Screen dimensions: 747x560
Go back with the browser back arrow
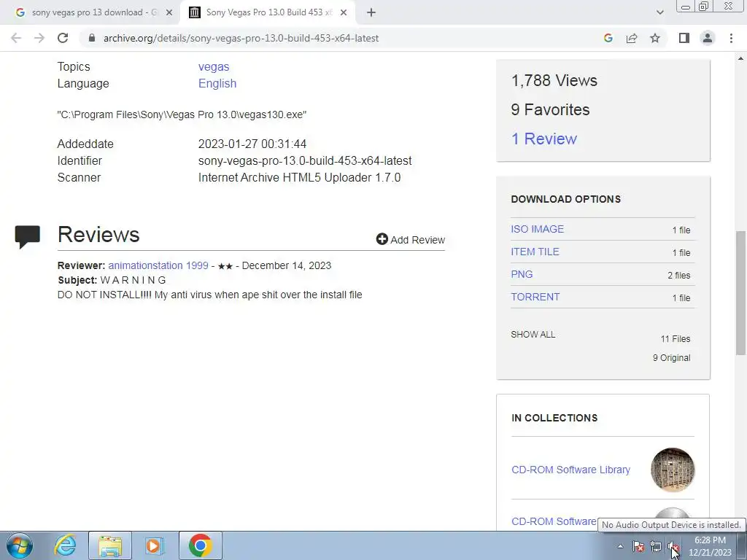(16, 38)
